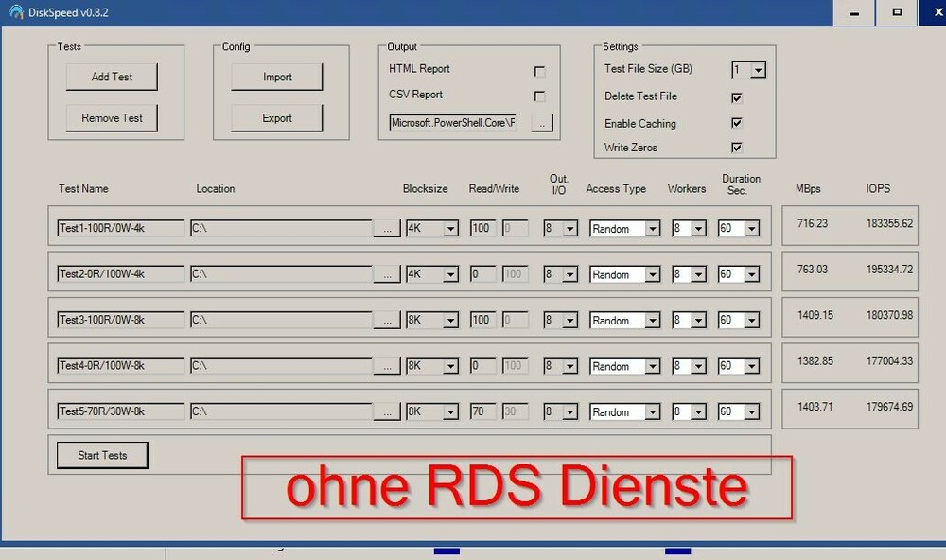The height and width of the screenshot is (560, 946).
Task: Click the highlighted item on the taskbar
Action: tap(445, 549)
